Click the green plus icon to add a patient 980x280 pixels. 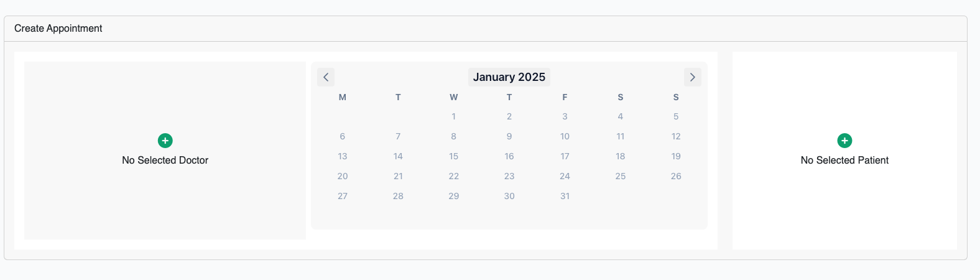pyautogui.click(x=844, y=141)
